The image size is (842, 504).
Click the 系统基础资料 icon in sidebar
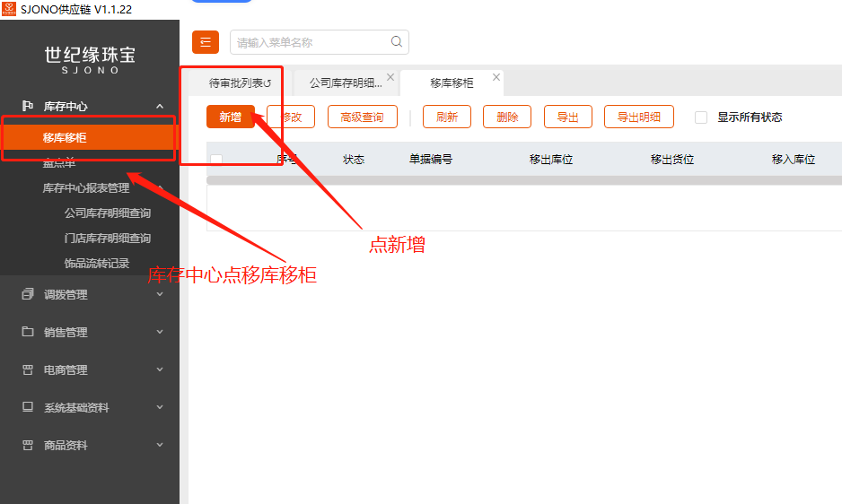tap(28, 407)
